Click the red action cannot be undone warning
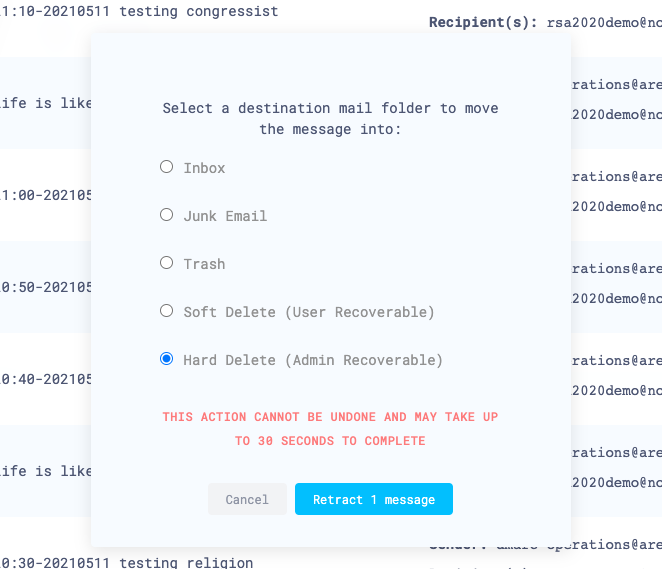This screenshot has width=662, height=569. click(x=330, y=428)
